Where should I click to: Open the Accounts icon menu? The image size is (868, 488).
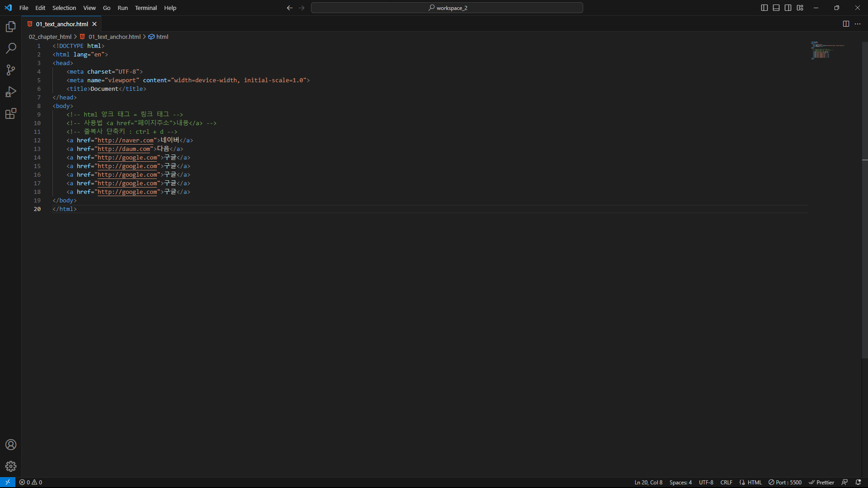[x=11, y=445]
